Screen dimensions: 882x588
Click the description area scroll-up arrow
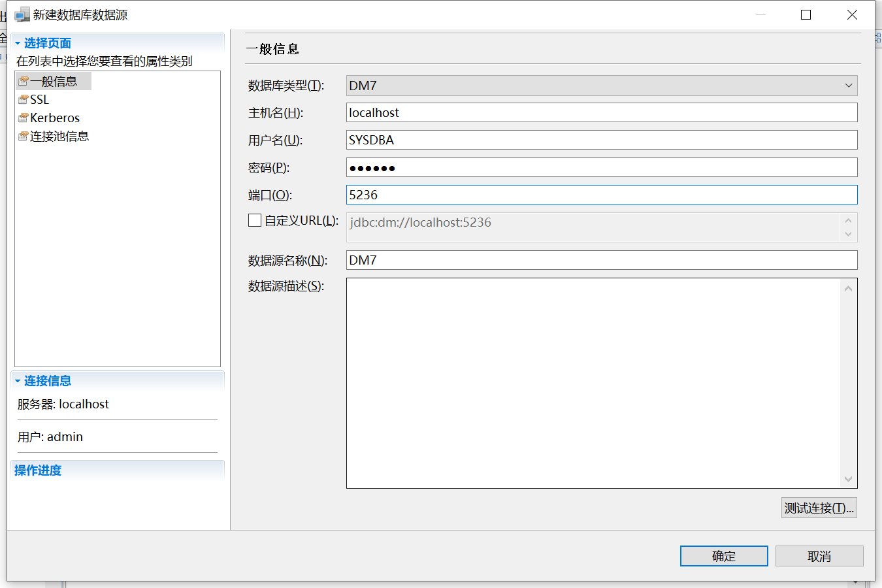point(848,288)
